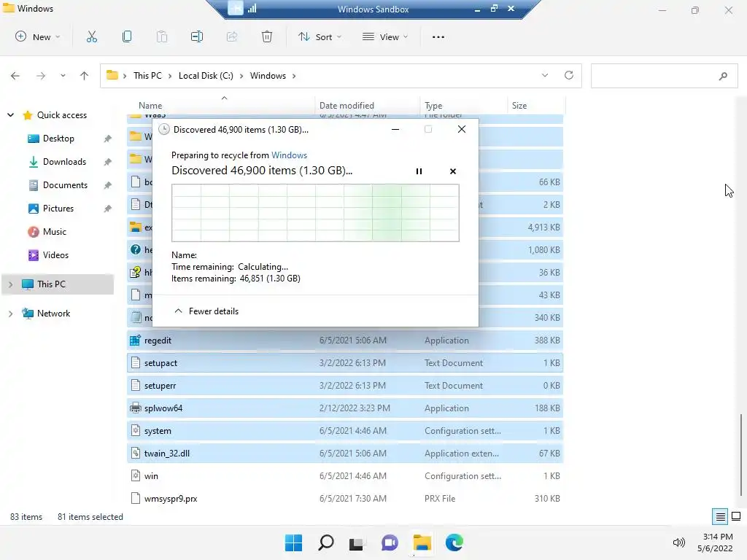This screenshot has height=560, width=747.
Task: Launch Microsoft Edge from taskbar
Action: 454,542
